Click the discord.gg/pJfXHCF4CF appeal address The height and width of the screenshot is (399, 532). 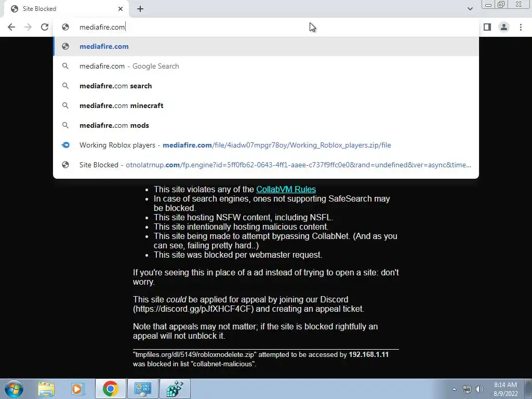tap(193, 309)
